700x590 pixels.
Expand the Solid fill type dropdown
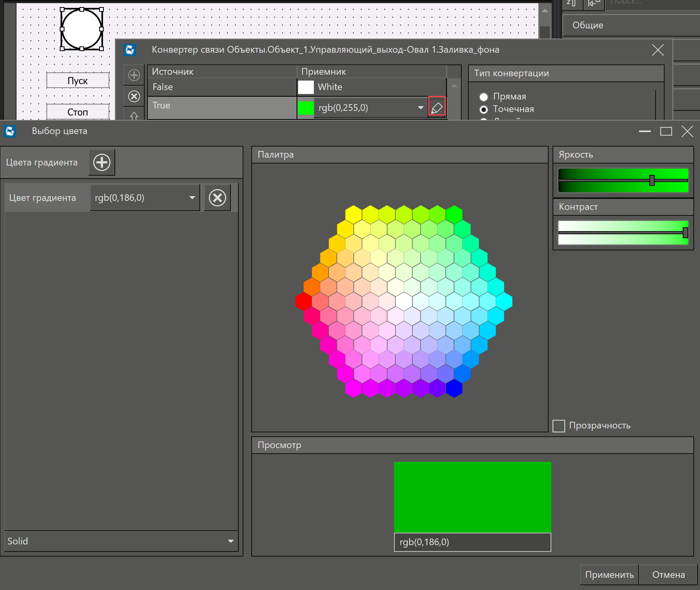click(x=230, y=541)
